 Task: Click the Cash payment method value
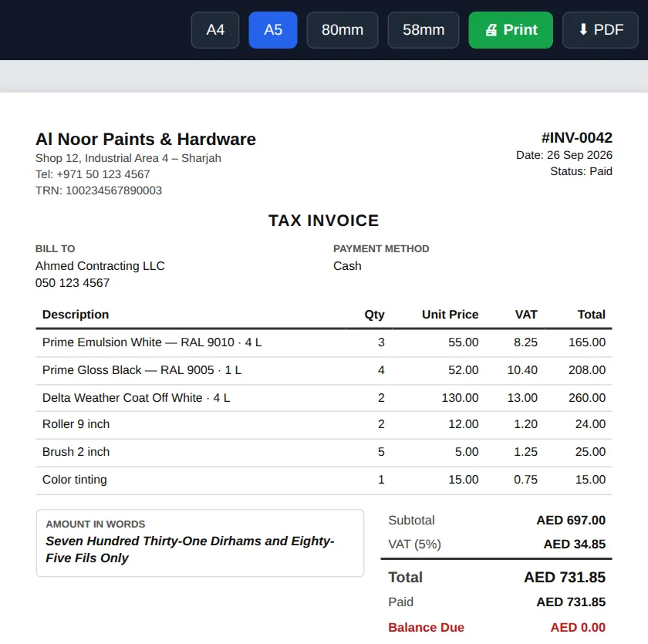[x=347, y=265]
